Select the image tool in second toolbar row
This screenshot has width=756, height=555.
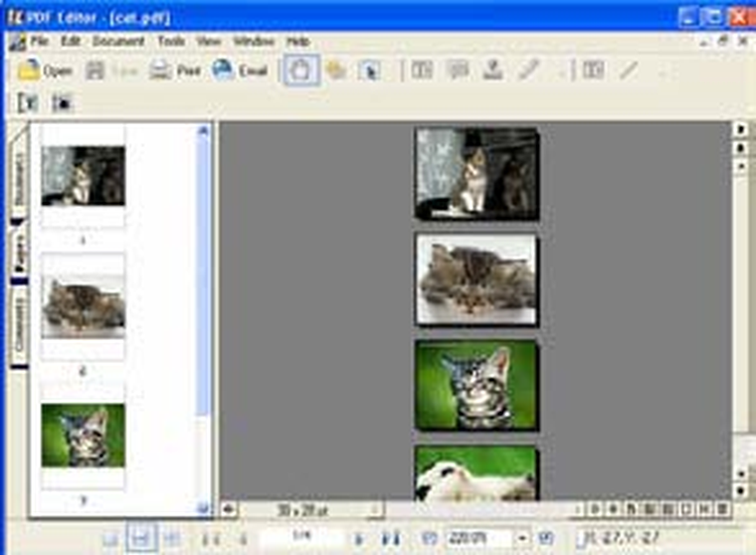62,102
